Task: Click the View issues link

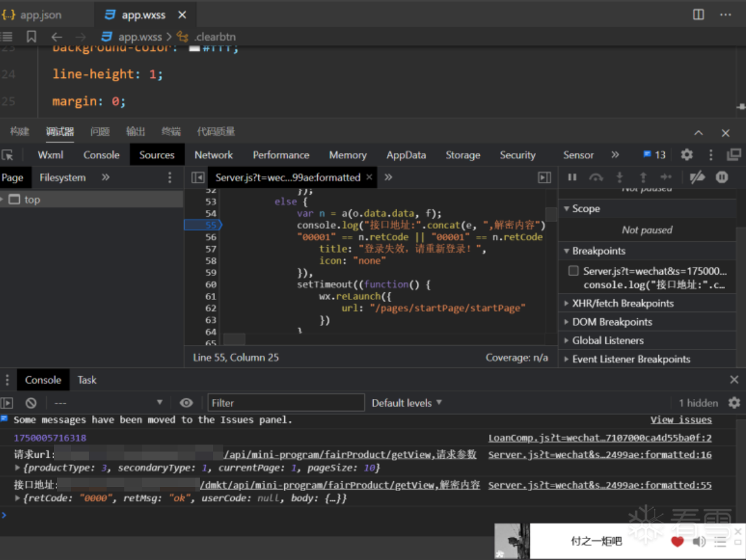Action: coord(681,420)
